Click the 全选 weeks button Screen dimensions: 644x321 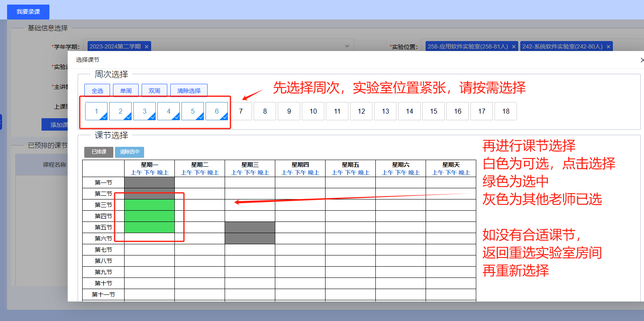[x=97, y=90]
